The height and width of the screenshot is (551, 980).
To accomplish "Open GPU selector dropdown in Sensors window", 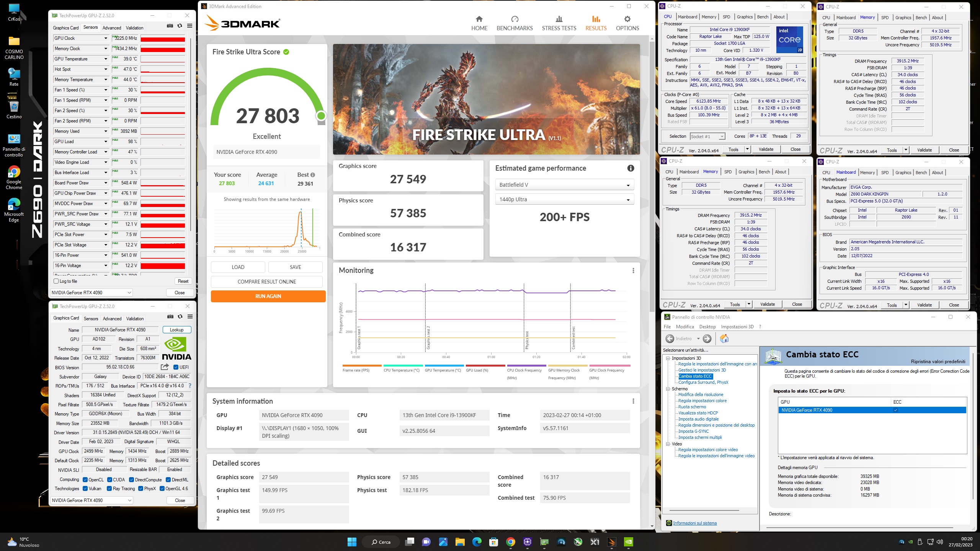I will [91, 293].
